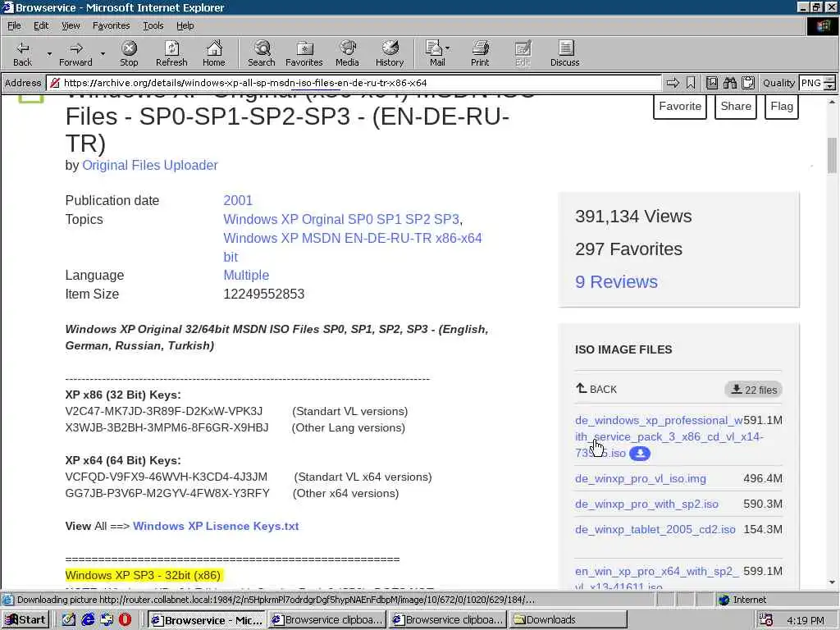
Task: Open the File menu
Action: 14,25
